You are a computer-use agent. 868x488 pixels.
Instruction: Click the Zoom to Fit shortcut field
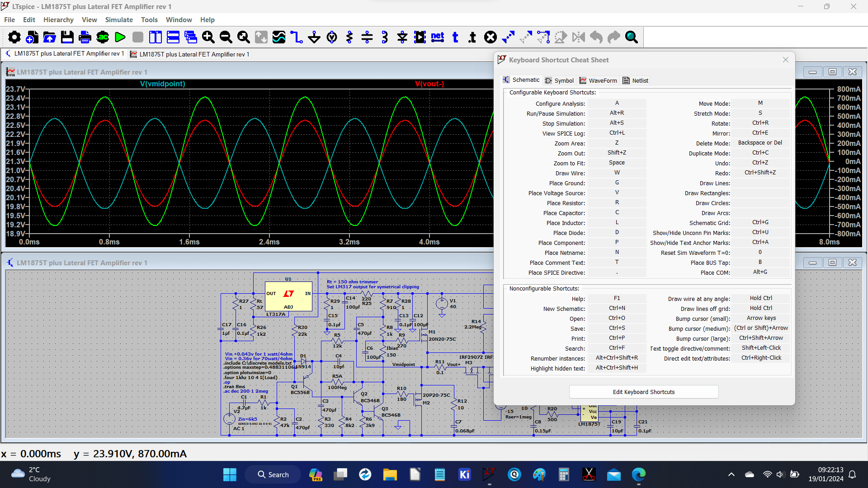617,163
